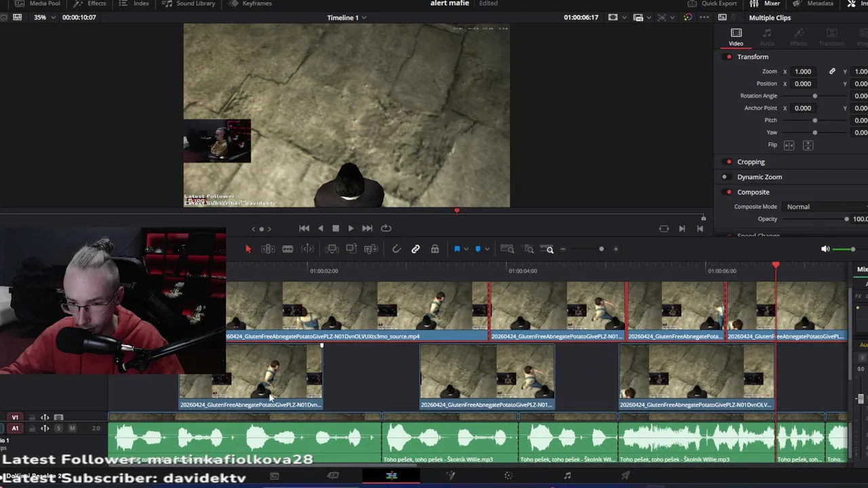Image resolution: width=868 pixels, height=488 pixels.
Task: Play the timeline in reverse
Action: pos(321,228)
